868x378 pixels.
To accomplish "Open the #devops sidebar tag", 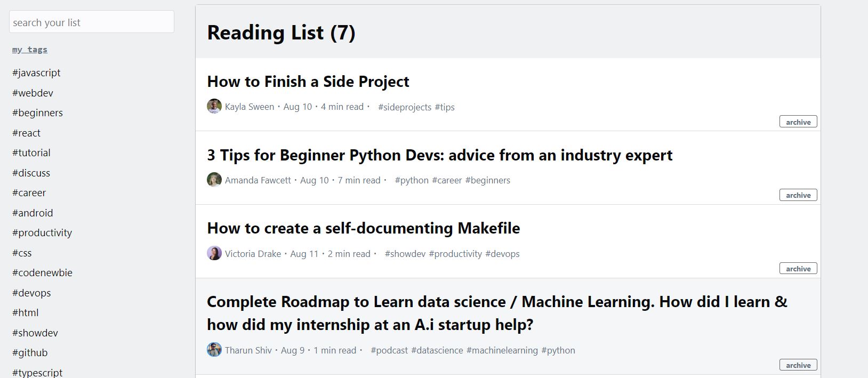I will (x=31, y=293).
